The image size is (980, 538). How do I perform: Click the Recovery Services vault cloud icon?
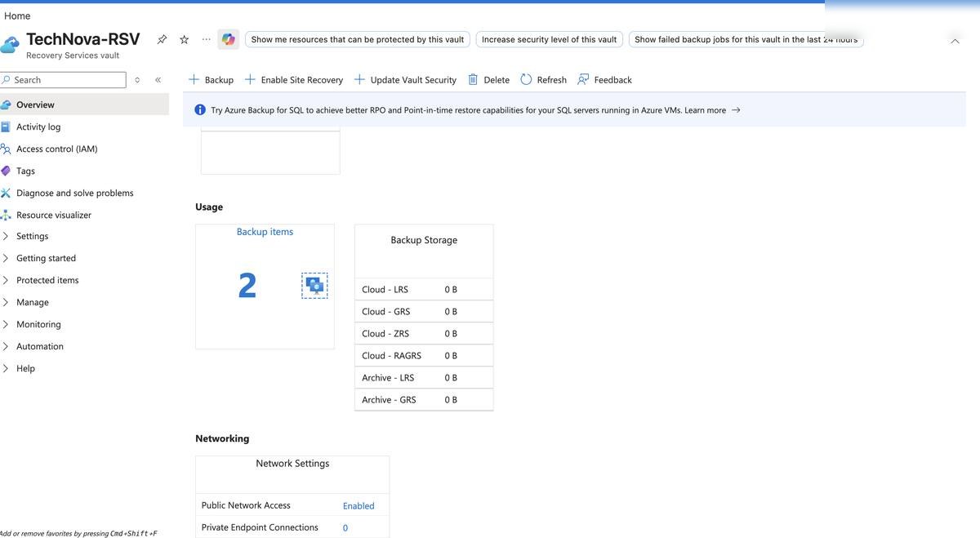pyautogui.click(x=10, y=44)
